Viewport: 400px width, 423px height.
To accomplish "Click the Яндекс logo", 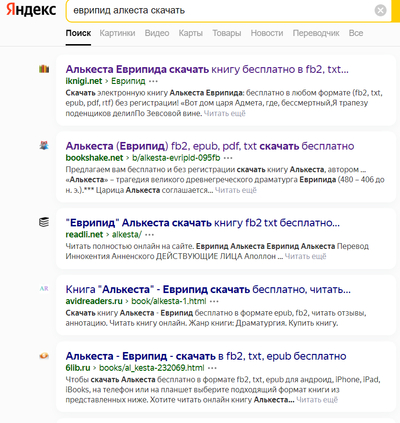I will 31,10.
